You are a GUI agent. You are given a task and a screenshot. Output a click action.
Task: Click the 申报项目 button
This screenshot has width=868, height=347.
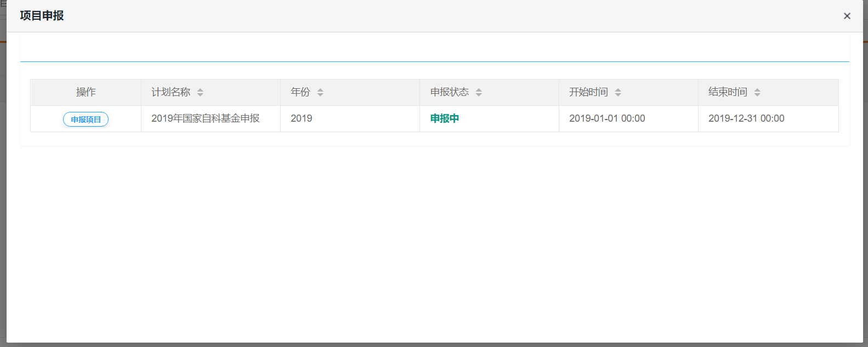pyautogui.click(x=86, y=119)
